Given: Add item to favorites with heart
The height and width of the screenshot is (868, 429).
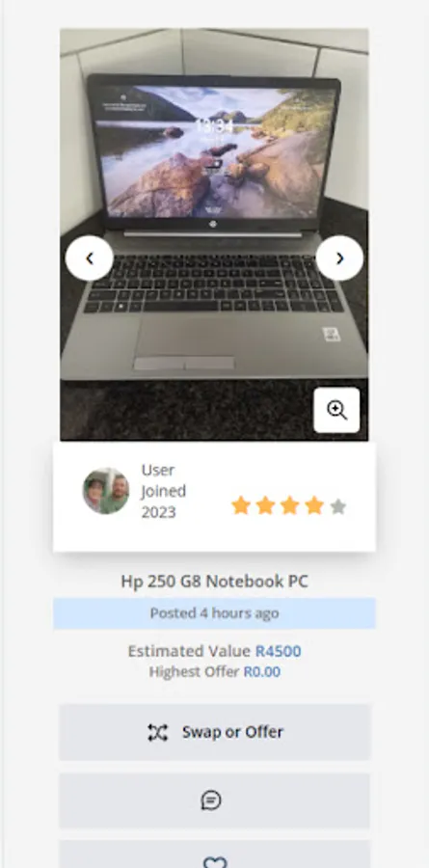Looking at the screenshot, I should 215,861.
